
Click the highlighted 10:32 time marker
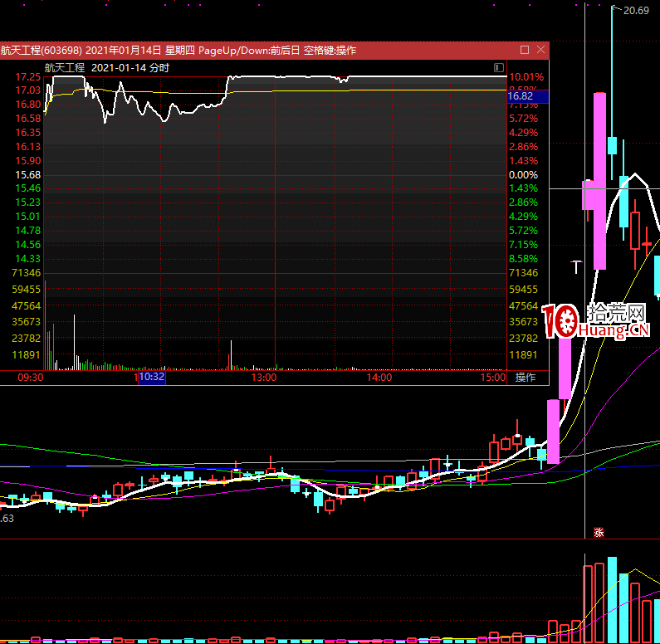[x=152, y=377]
